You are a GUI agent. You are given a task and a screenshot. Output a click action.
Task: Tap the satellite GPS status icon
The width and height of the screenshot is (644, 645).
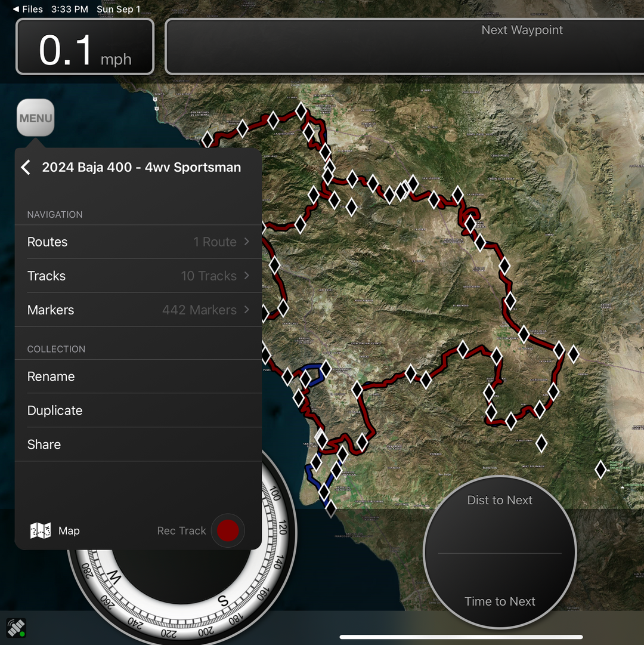pos(16,628)
